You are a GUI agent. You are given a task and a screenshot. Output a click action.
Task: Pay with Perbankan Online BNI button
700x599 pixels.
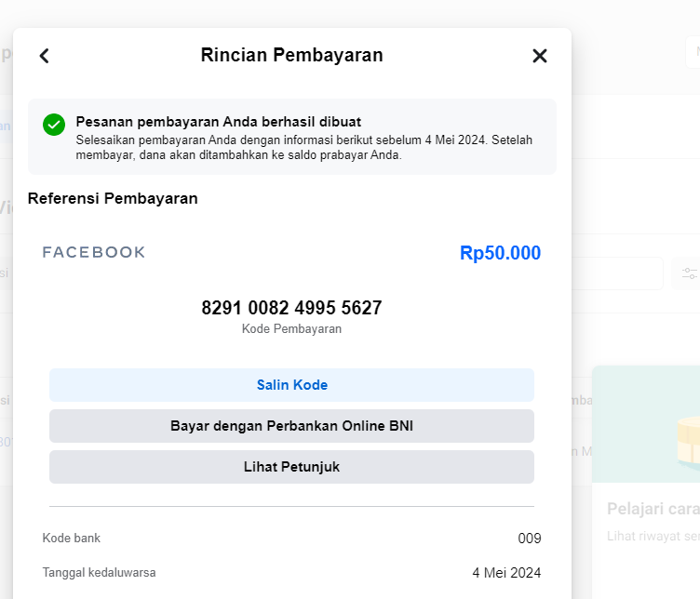tap(291, 426)
